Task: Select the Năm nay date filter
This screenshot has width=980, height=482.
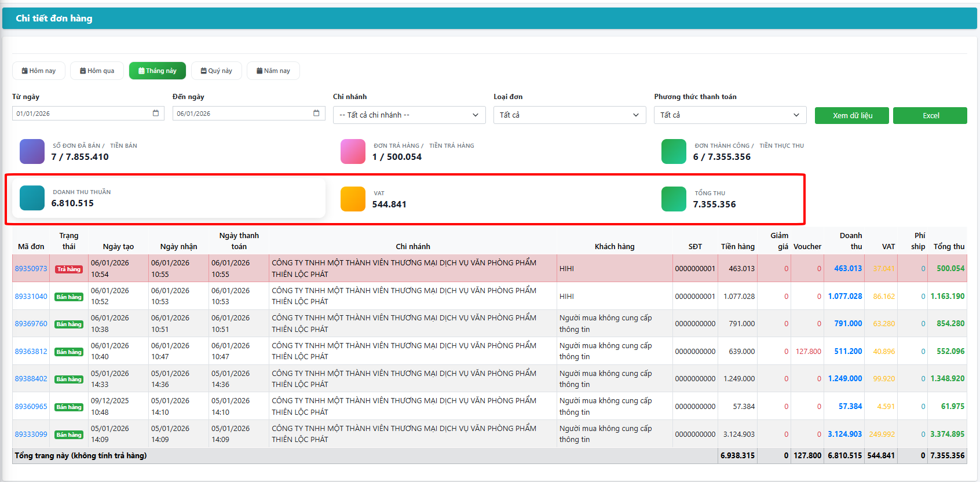Action: point(273,71)
